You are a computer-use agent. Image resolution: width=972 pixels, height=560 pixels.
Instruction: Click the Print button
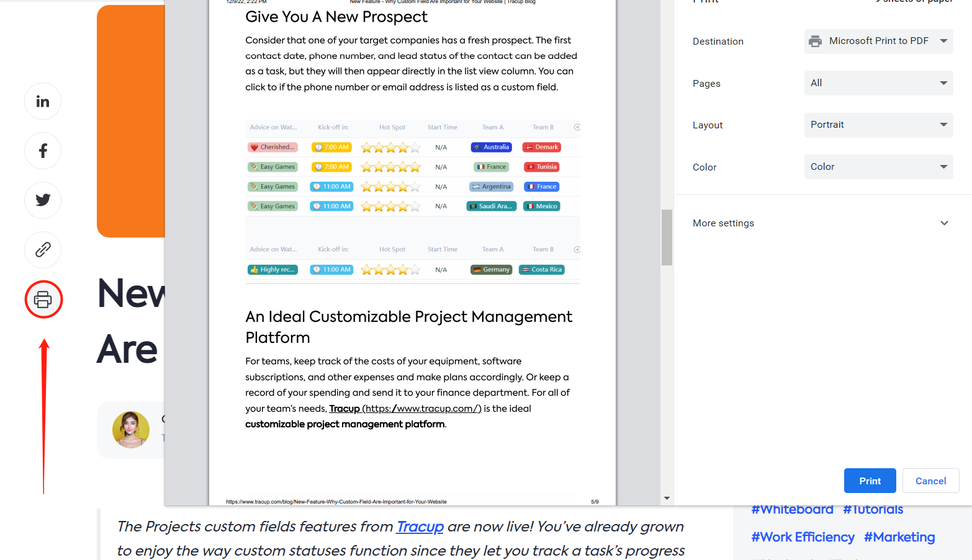[x=870, y=481]
